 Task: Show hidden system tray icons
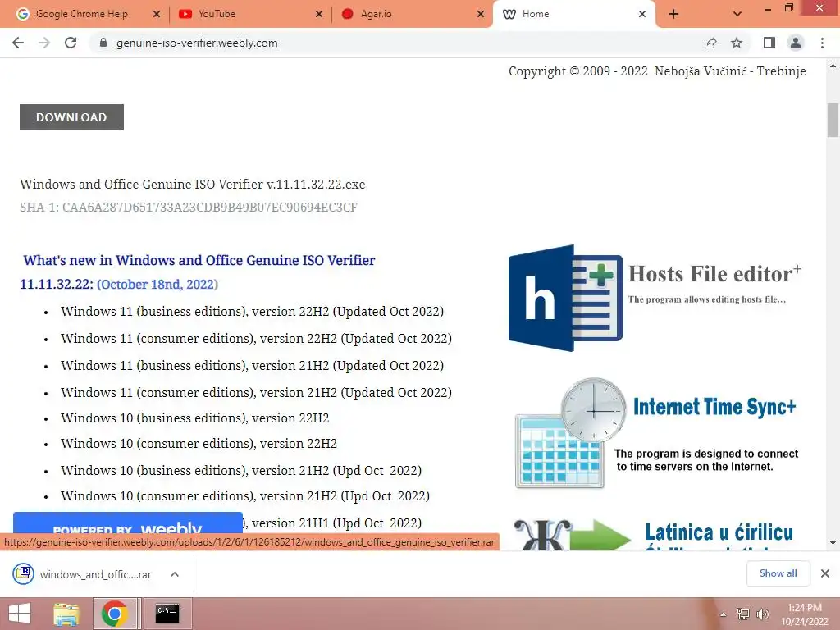(x=723, y=614)
